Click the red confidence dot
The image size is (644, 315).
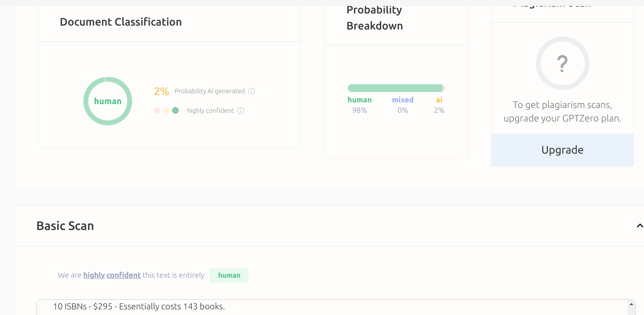pyautogui.click(x=157, y=111)
